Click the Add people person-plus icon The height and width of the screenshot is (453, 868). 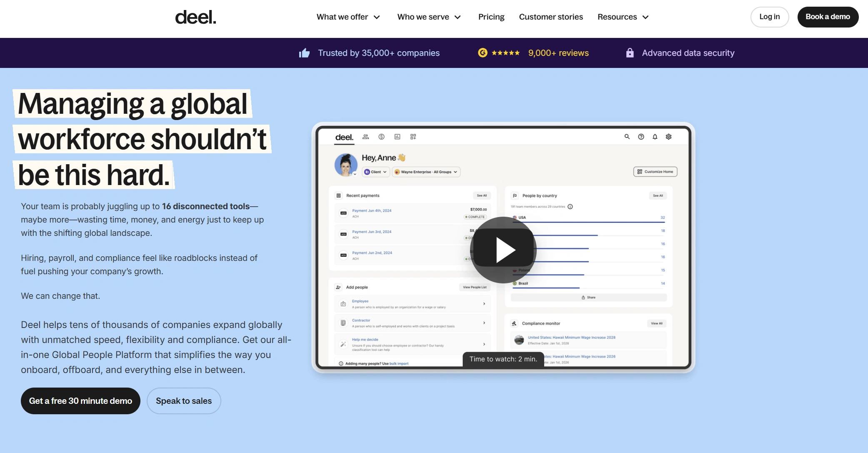[338, 287]
